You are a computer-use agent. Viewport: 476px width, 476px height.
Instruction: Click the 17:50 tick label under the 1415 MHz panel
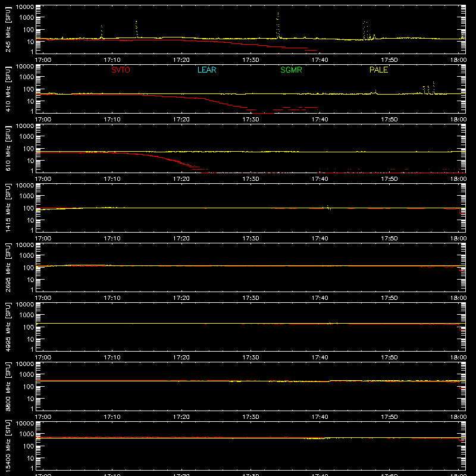tap(389, 239)
